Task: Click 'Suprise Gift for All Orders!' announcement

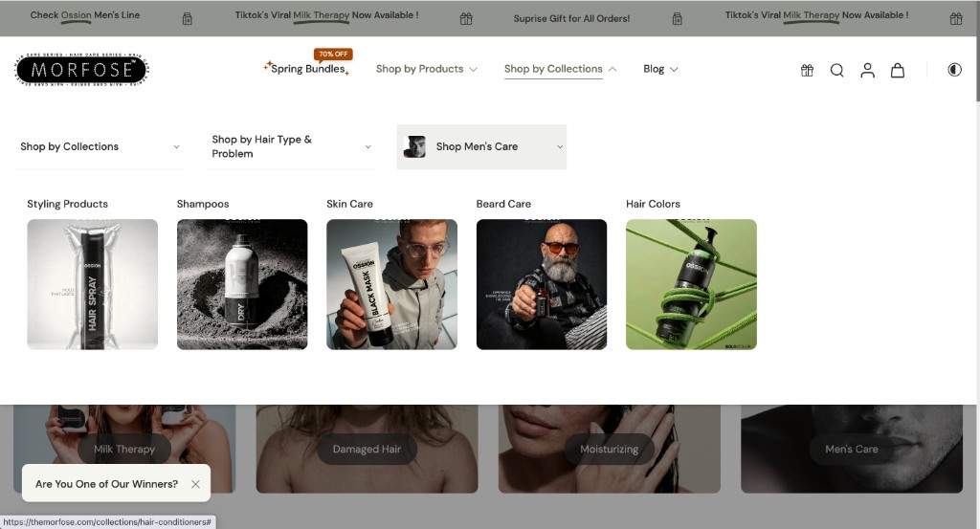Action: tap(571, 19)
